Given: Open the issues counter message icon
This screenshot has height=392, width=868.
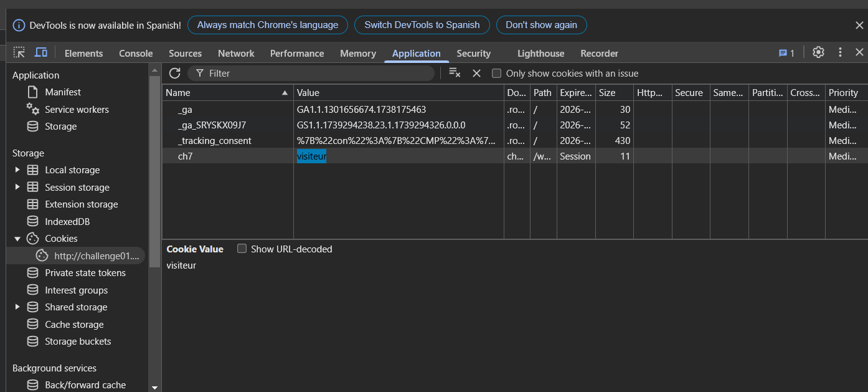Looking at the screenshot, I should pyautogui.click(x=786, y=53).
